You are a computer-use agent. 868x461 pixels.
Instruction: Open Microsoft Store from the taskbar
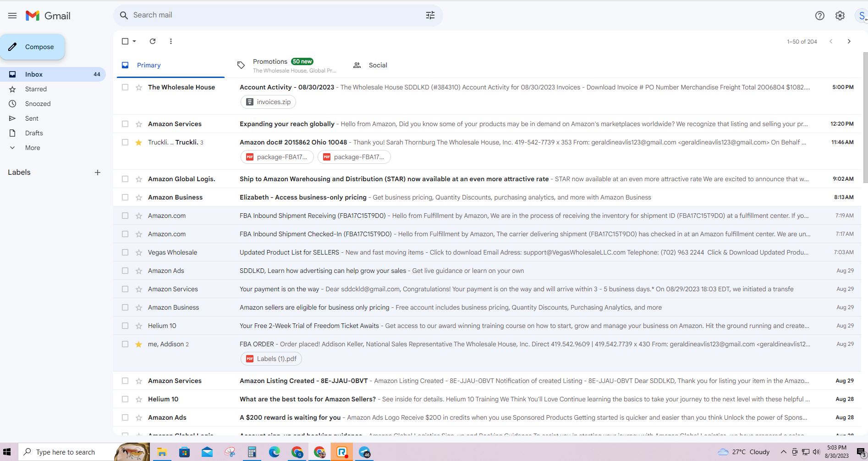[x=184, y=452]
